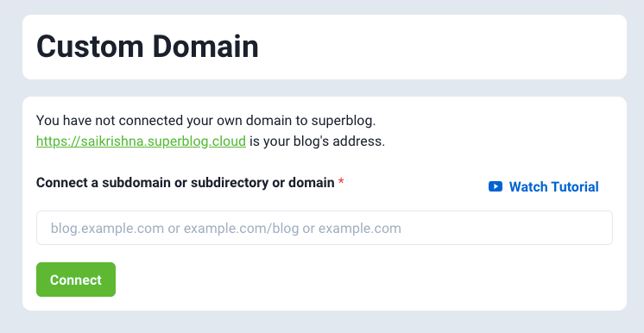The height and width of the screenshot is (333, 644).
Task: Click the green Connect button
Action: [x=76, y=280]
